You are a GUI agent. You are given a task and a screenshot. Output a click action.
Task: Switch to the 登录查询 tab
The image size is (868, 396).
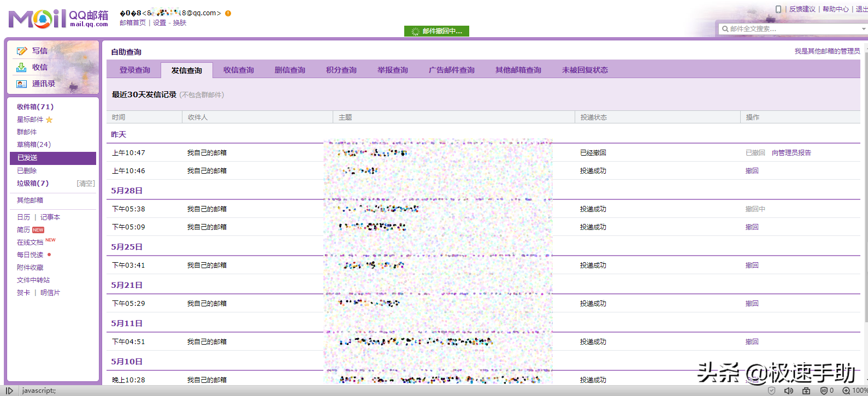click(x=134, y=70)
